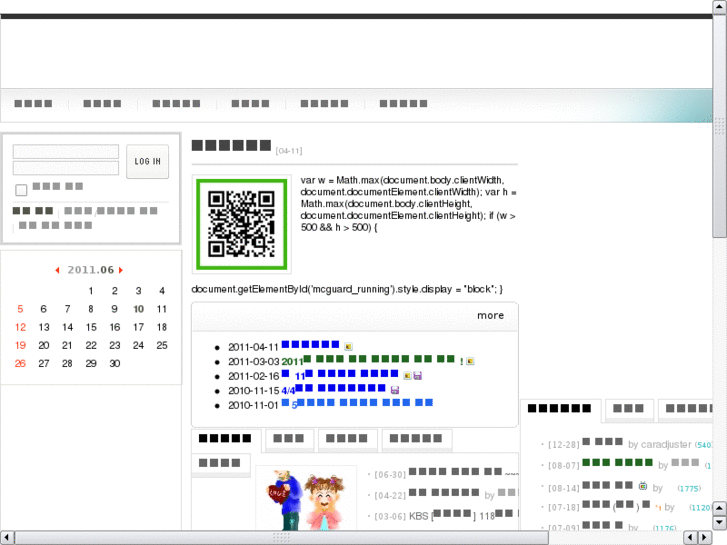Open second item in top navigation bar
This screenshot has width=727, height=545.
(x=102, y=103)
